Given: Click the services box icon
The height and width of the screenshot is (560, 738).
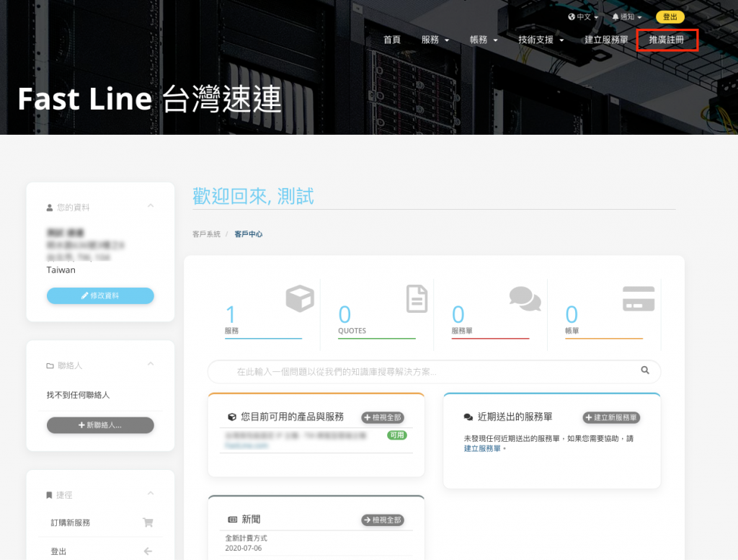Looking at the screenshot, I should (300, 298).
